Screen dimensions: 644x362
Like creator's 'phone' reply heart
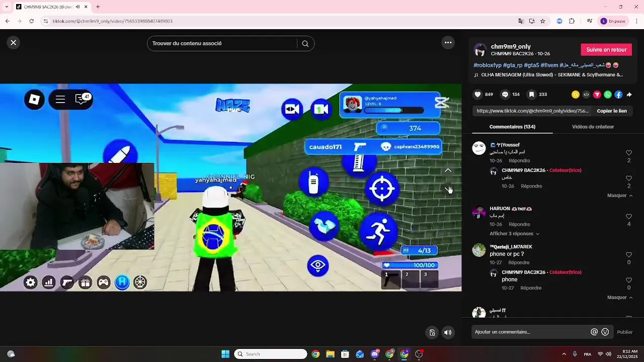click(629, 281)
